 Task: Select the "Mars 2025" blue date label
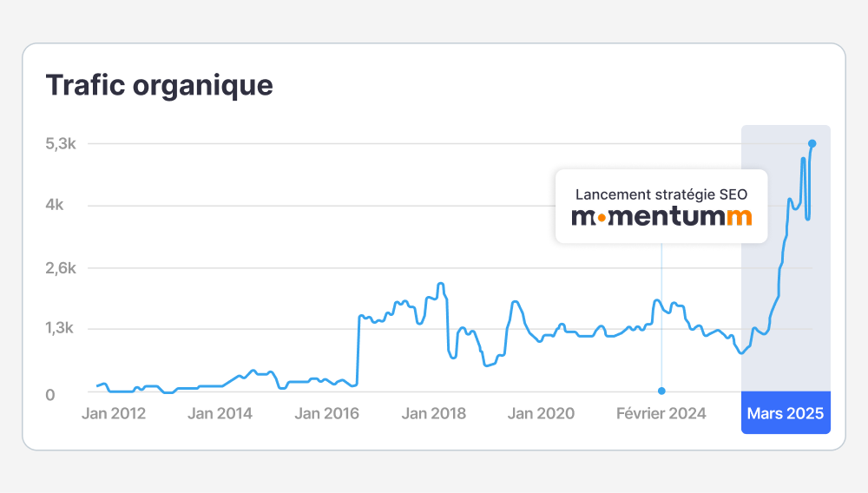(786, 413)
